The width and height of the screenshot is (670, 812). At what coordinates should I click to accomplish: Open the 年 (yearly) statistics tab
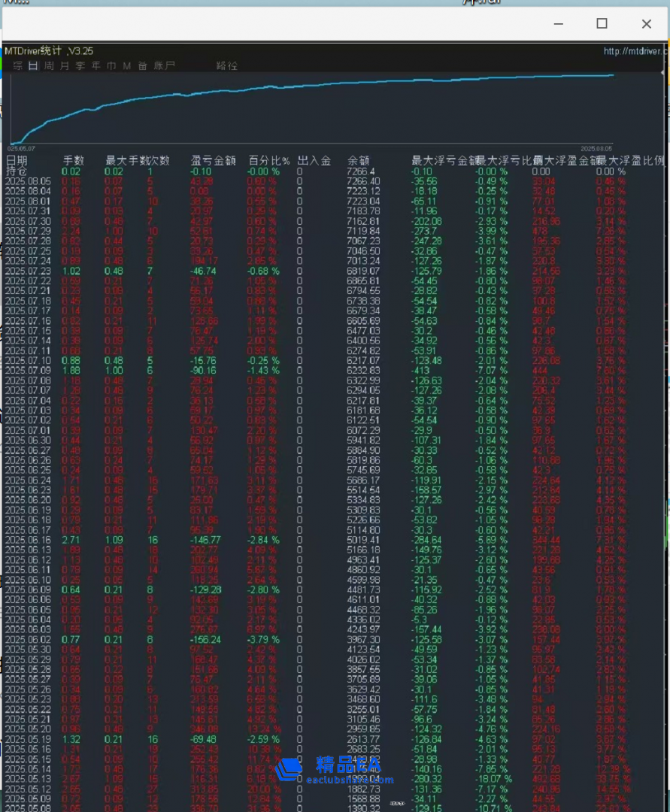point(95,66)
